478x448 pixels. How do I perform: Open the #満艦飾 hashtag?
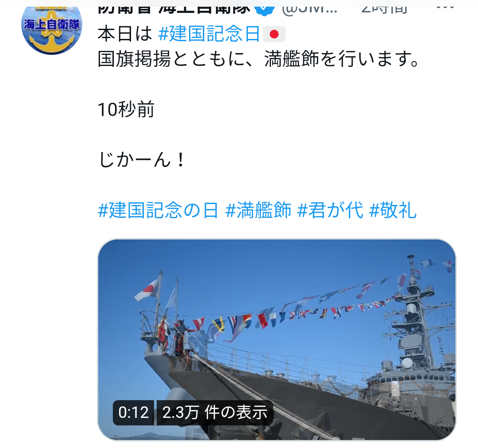point(258,210)
